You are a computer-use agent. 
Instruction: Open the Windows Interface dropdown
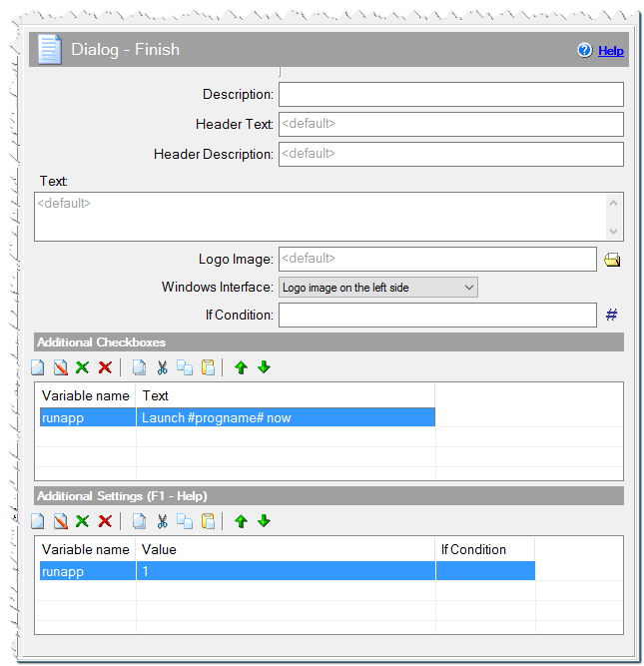378,288
